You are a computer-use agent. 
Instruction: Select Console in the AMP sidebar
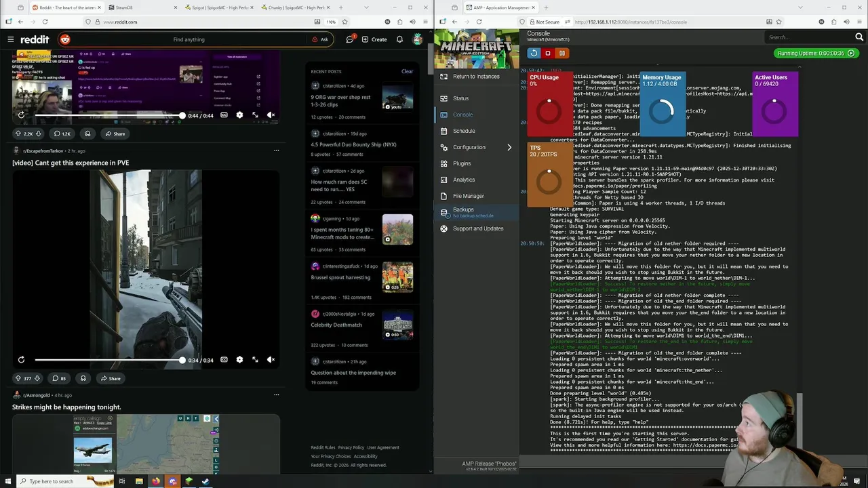click(476, 115)
